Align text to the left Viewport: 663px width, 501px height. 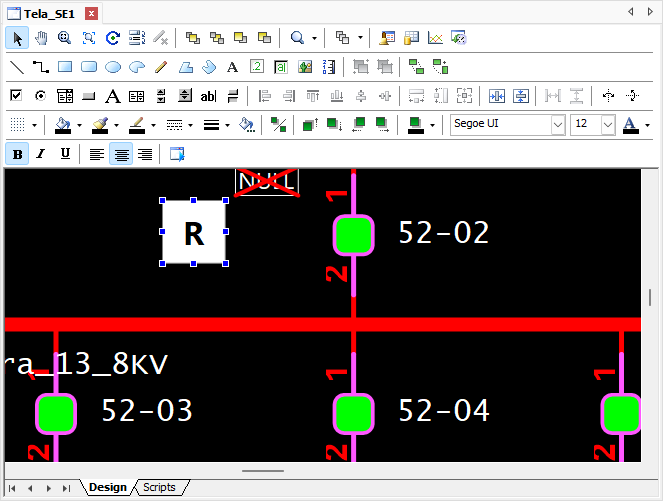click(x=97, y=154)
